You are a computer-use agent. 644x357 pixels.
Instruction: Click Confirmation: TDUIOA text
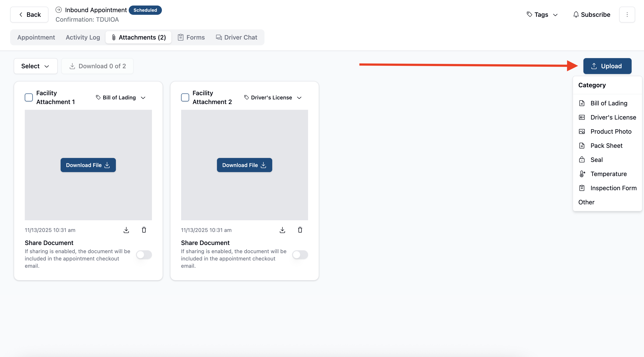tap(87, 19)
